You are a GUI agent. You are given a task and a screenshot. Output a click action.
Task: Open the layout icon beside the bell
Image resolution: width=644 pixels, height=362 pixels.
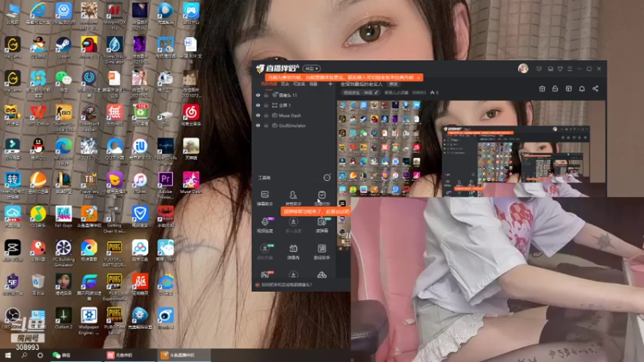[x=568, y=88]
